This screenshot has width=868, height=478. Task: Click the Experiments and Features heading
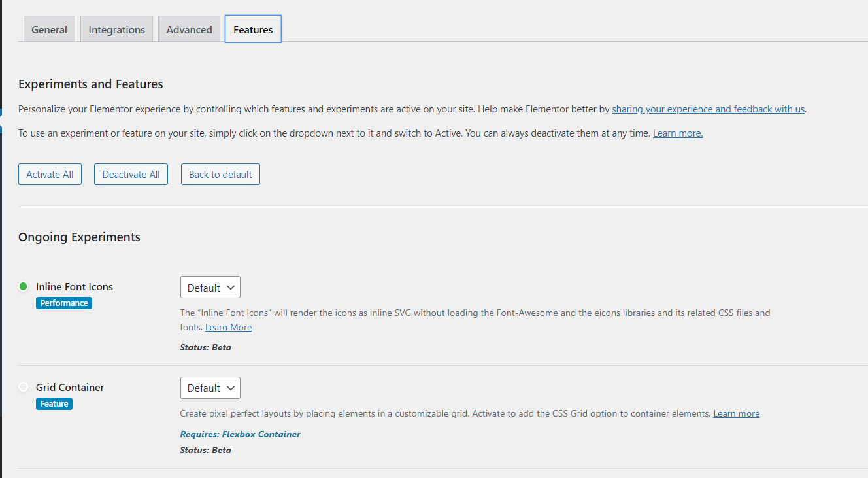point(91,84)
